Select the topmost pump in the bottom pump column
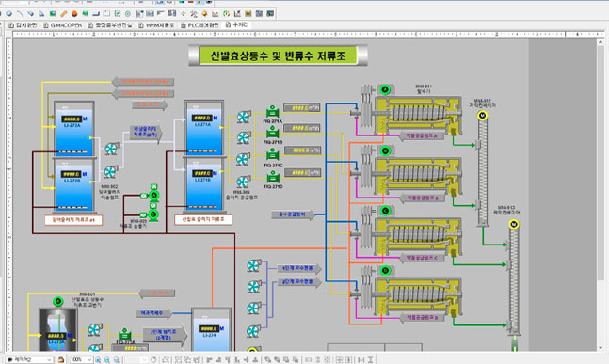The image size is (609, 364). 254,265
